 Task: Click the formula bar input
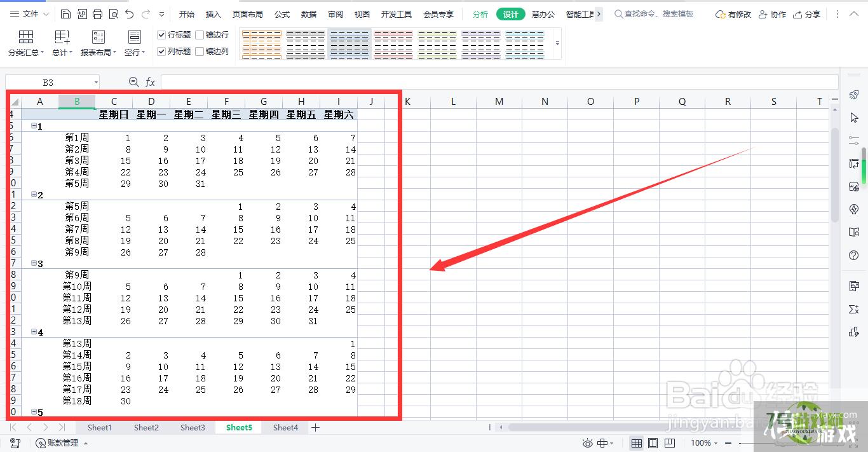click(499, 82)
